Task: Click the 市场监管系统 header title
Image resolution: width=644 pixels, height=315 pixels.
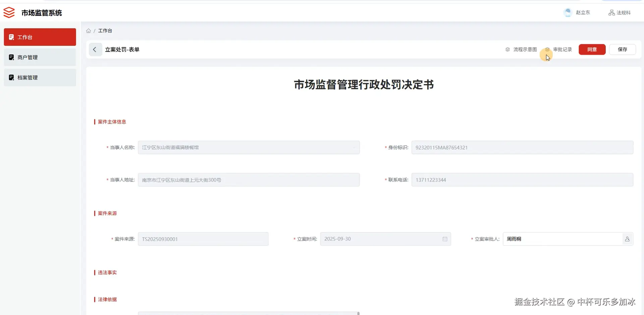Action: [x=42, y=13]
